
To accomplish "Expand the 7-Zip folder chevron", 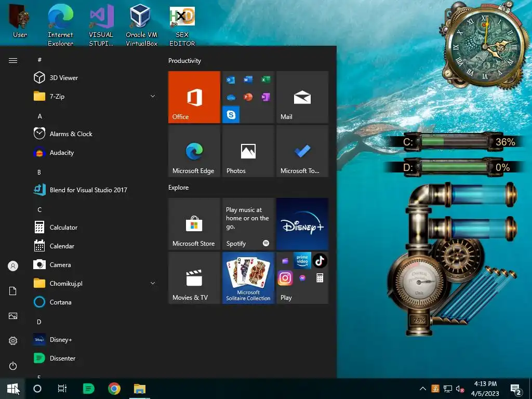I will pyautogui.click(x=153, y=96).
